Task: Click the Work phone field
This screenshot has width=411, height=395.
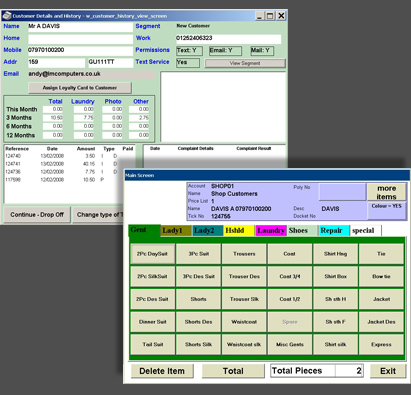Action: click(228, 39)
